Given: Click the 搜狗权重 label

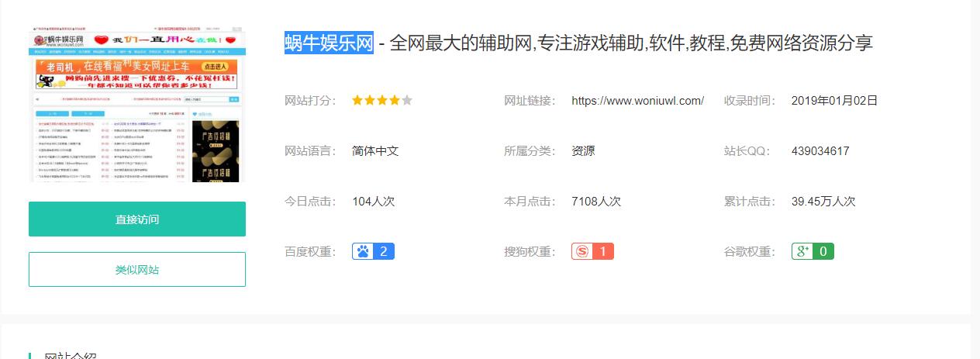Looking at the screenshot, I should [x=530, y=251].
